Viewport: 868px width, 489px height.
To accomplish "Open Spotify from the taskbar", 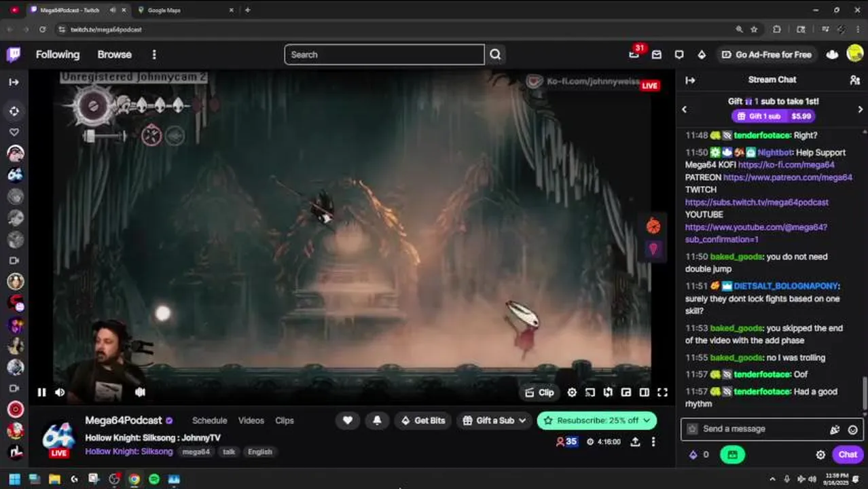I will point(154,479).
